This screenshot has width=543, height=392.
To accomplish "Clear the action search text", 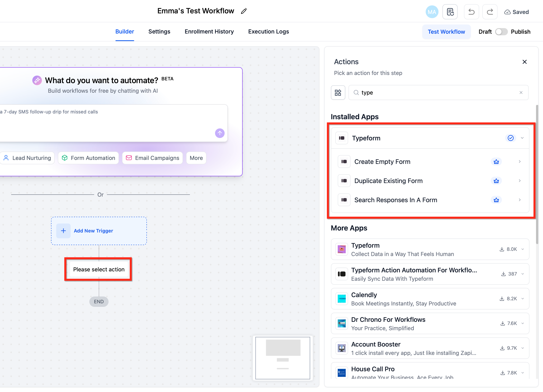I will pos(521,93).
